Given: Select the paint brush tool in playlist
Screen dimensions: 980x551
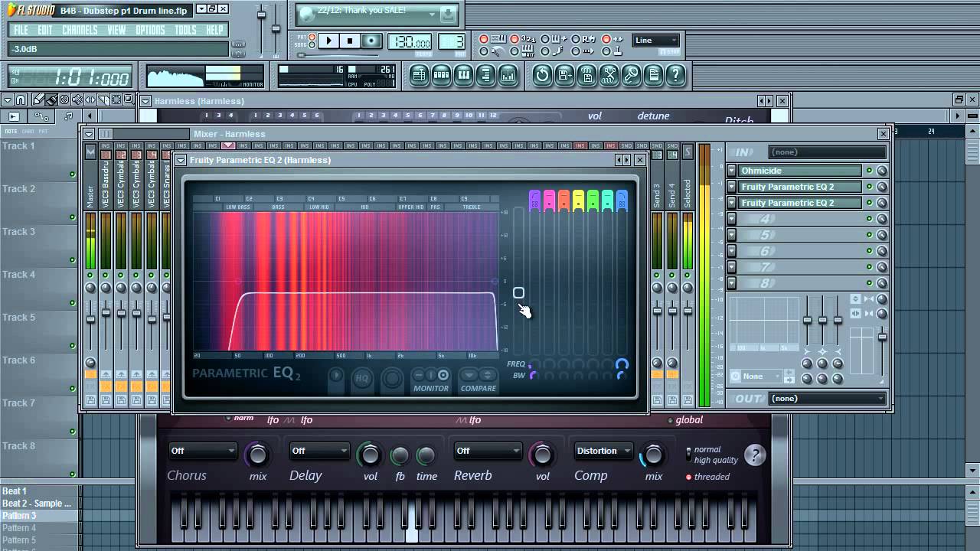Looking at the screenshot, I should [51, 99].
